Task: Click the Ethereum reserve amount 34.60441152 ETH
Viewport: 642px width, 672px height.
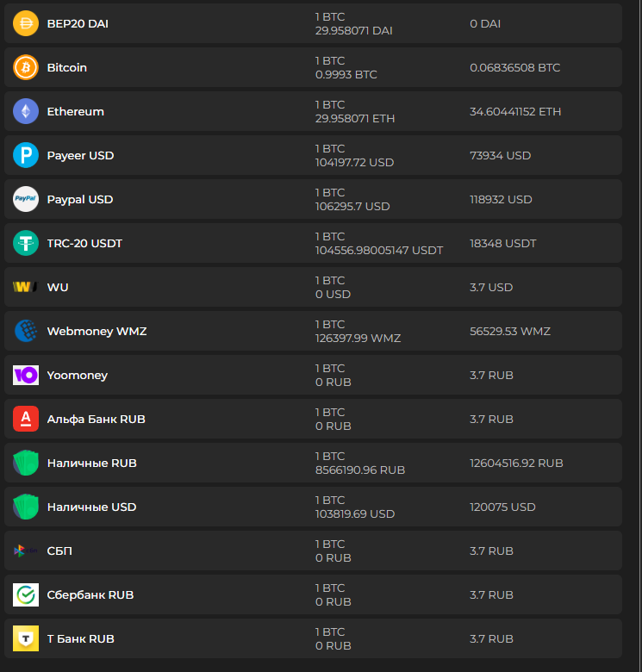Action: click(515, 111)
